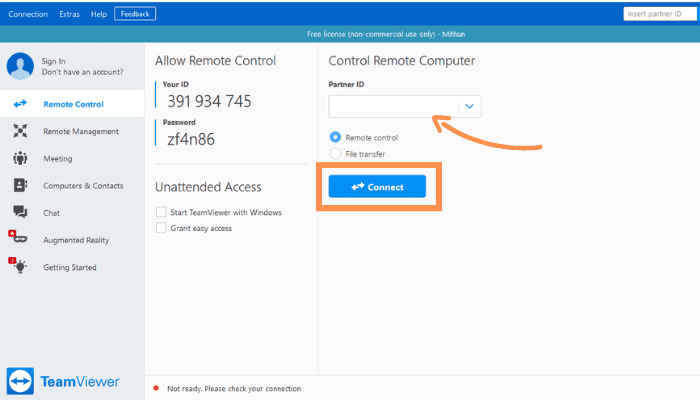This screenshot has height=400, width=700.
Task: Click the Allow Remote Control heading
Action: (x=215, y=61)
